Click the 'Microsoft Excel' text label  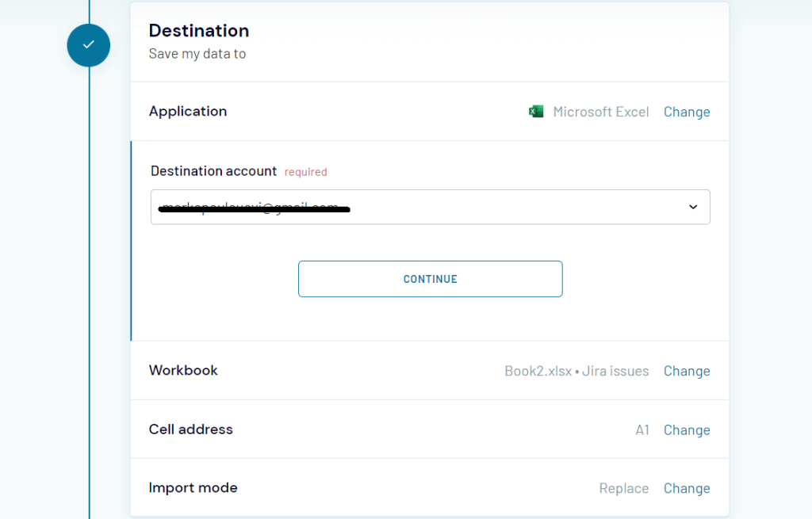click(x=601, y=112)
